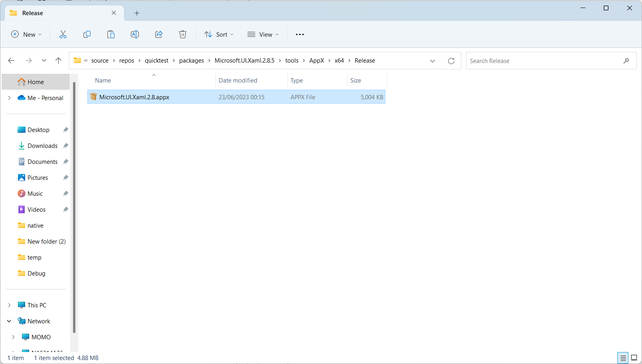This screenshot has width=642, height=364.
Task: Open the Sort dropdown
Action: click(x=219, y=34)
